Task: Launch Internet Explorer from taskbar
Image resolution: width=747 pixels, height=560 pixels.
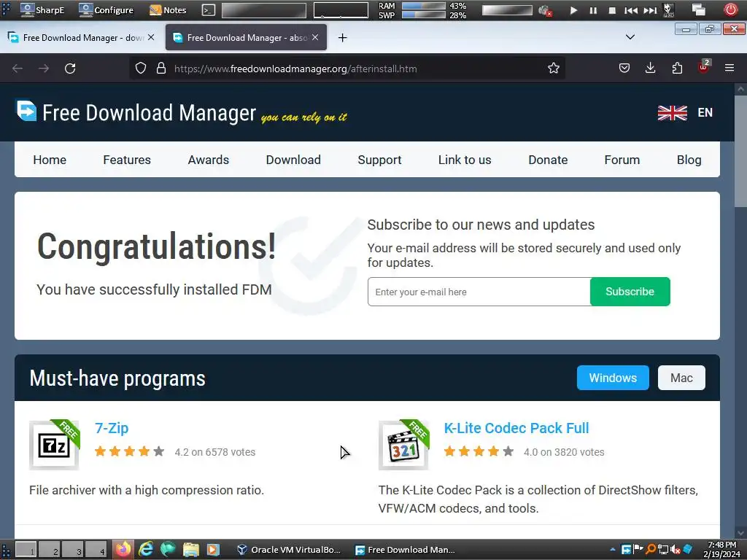Action: (x=145, y=550)
